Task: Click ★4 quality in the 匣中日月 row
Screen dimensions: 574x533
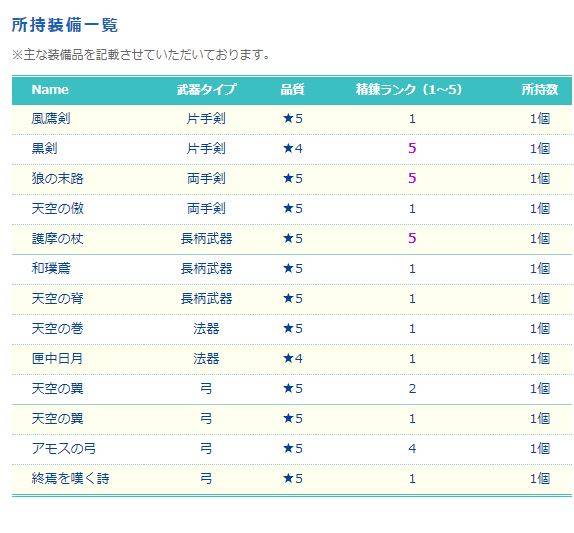Action: 292,359
